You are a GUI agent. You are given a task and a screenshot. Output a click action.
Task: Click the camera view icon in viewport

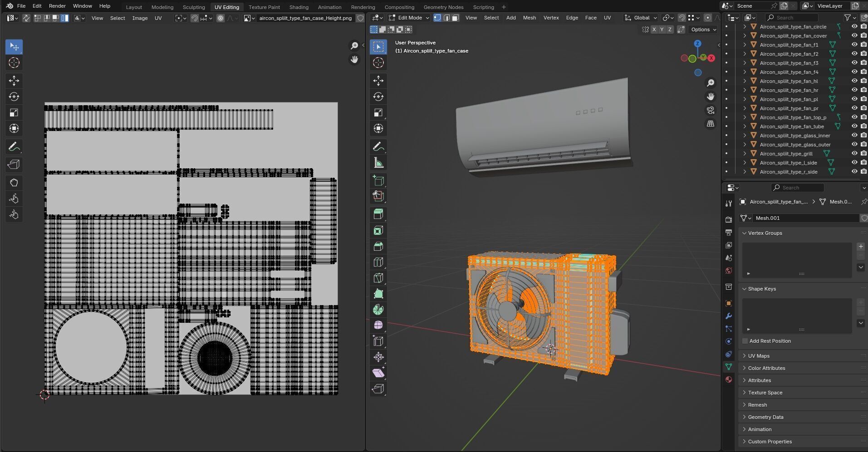711,110
